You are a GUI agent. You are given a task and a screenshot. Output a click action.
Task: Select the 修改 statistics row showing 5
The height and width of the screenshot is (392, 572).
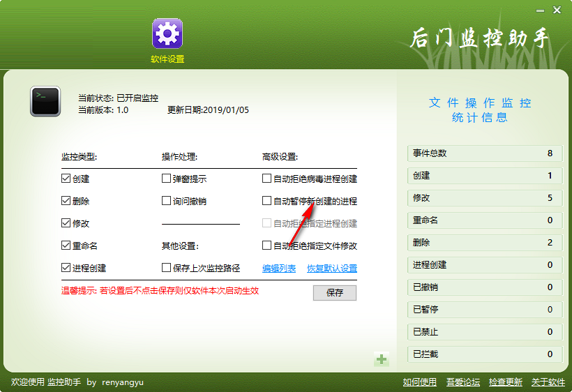pos(485,197)
